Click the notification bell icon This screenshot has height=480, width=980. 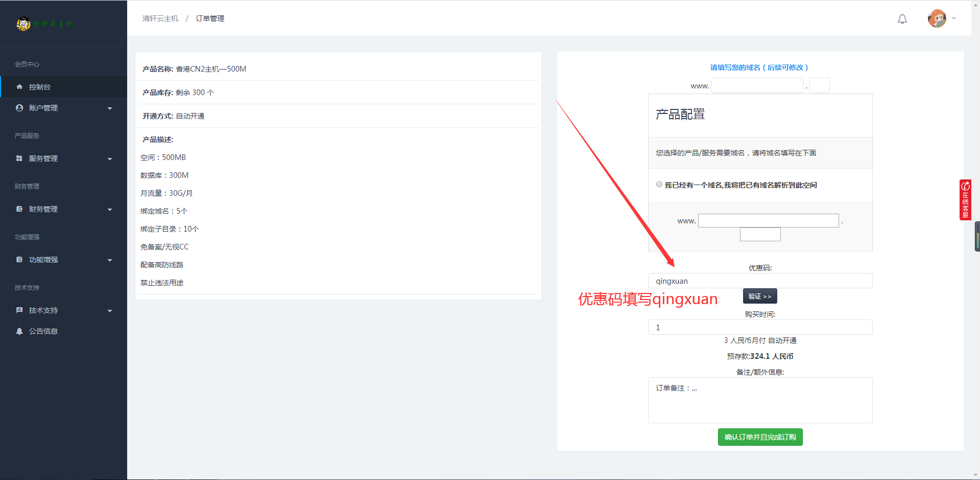coord(902,19)
